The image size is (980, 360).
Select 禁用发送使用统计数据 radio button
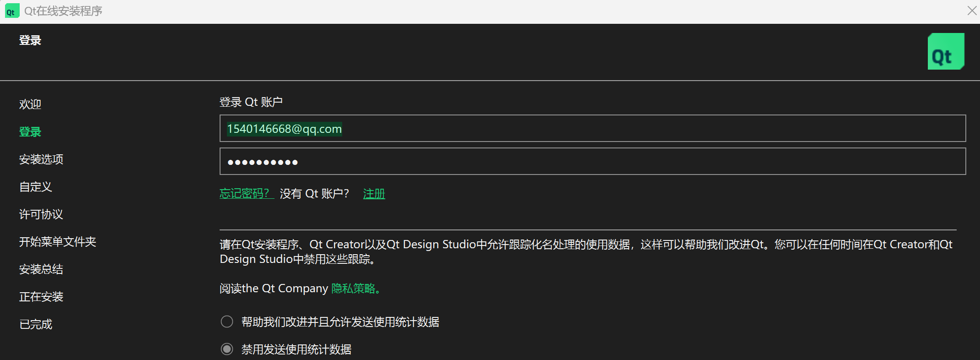(x=227, y=349)
